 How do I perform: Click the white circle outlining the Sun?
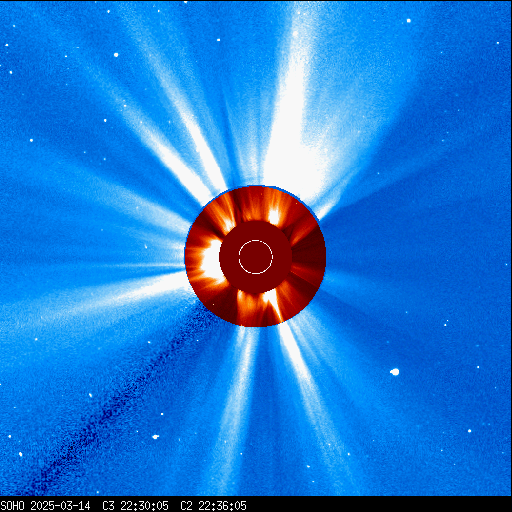[256, 257]
